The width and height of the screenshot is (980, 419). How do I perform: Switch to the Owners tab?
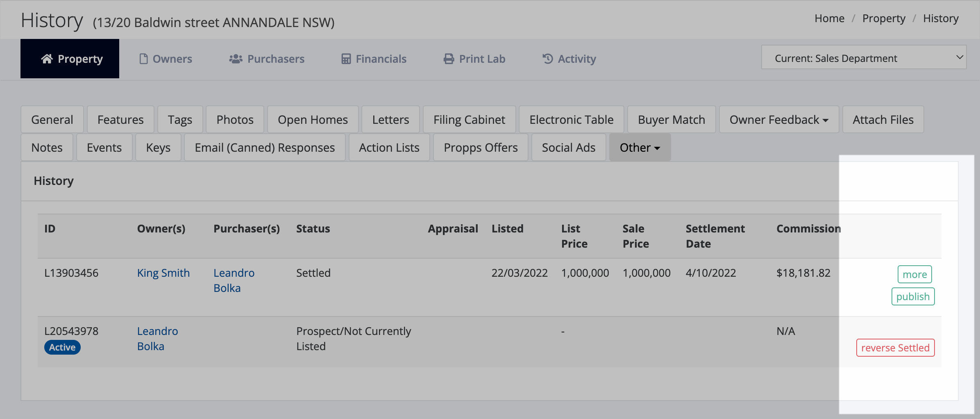(166, 59)
